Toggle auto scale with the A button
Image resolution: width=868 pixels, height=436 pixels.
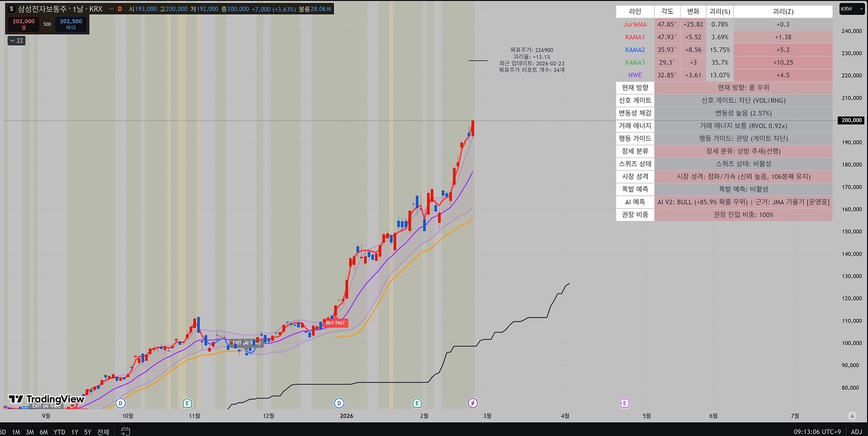coord(852,416)
